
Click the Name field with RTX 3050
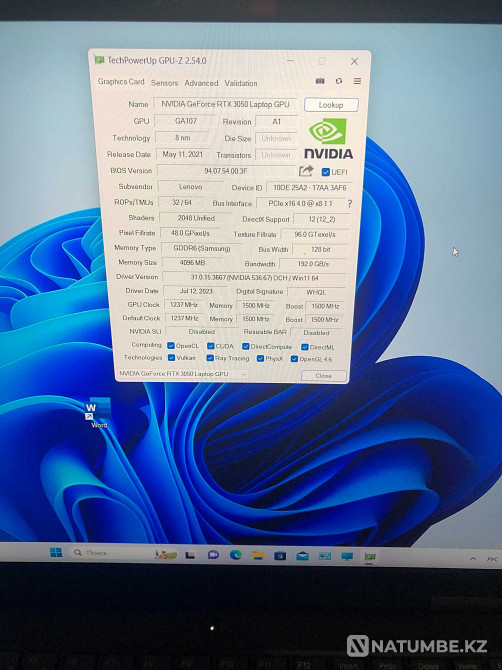point(226,104)
